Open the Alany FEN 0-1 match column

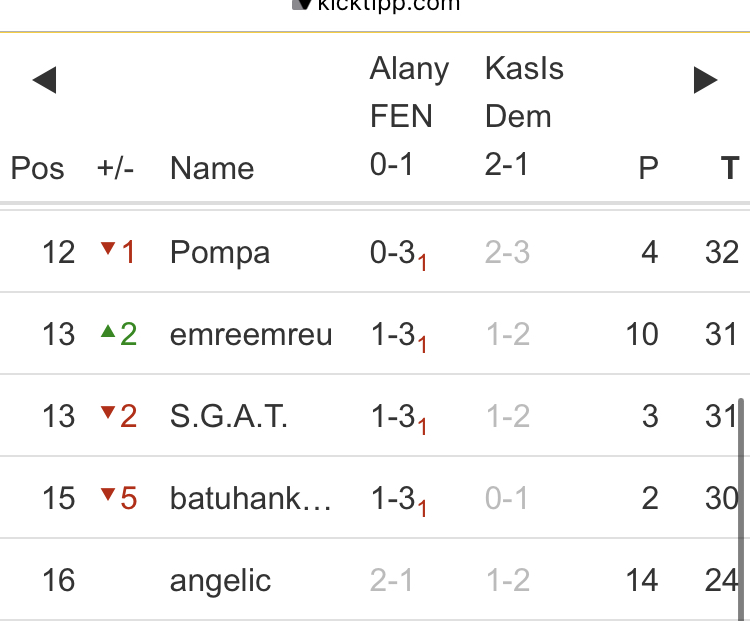[408, 116]
